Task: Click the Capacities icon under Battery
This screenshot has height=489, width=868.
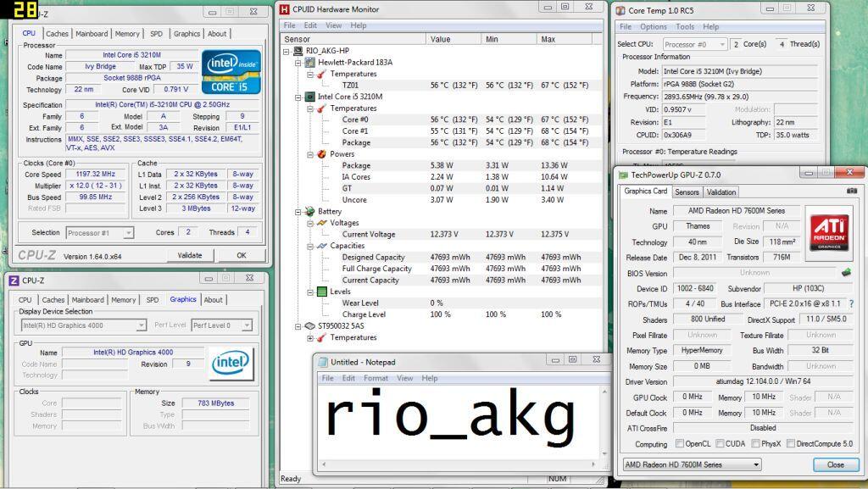Action: coord(321,246)
